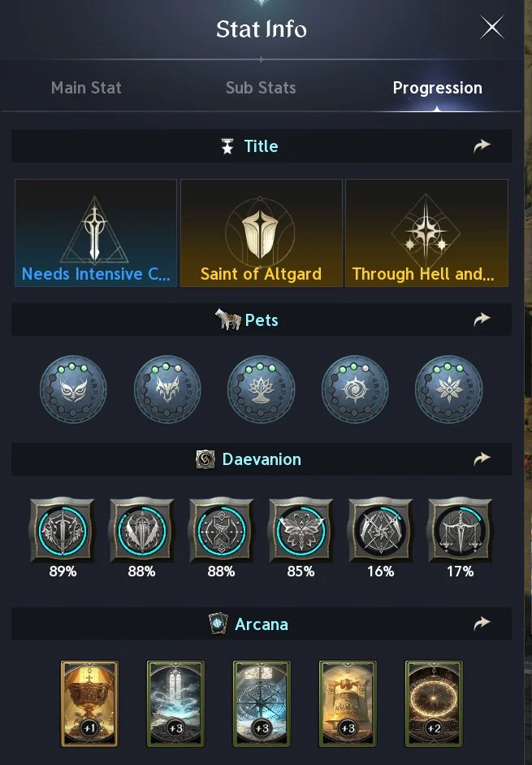532x765 pixels.
Task: Select the Daevanion icon showing 89%
Action: coord(63,531)
